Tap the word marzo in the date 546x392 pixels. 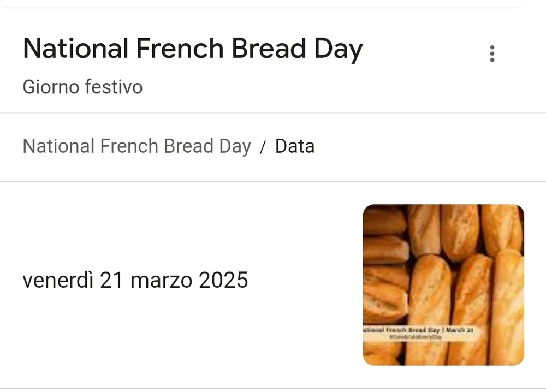coord(162,280)
